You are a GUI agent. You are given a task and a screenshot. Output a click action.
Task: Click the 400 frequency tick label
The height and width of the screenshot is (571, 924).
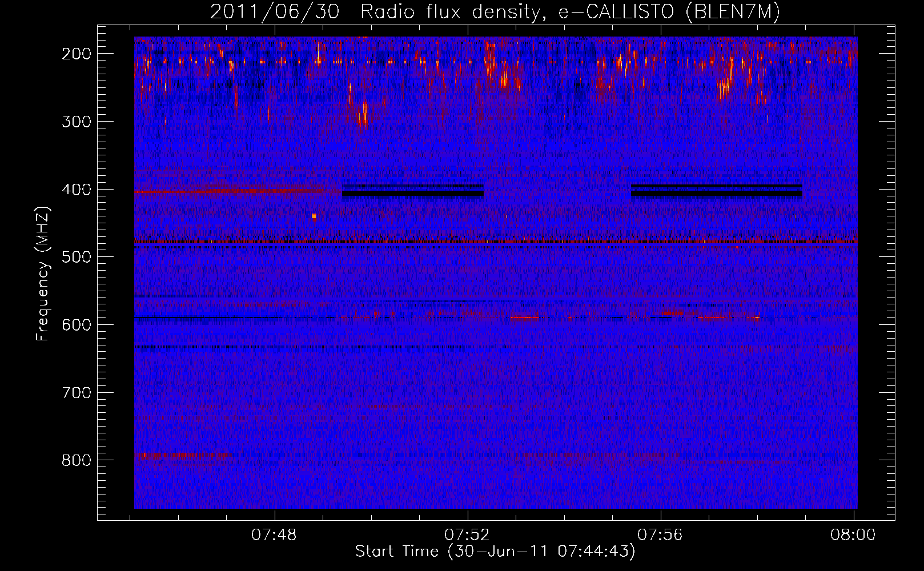coord(77,190)
